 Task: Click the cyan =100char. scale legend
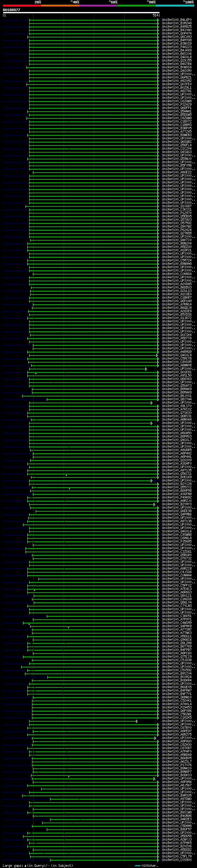click(147, 865)
